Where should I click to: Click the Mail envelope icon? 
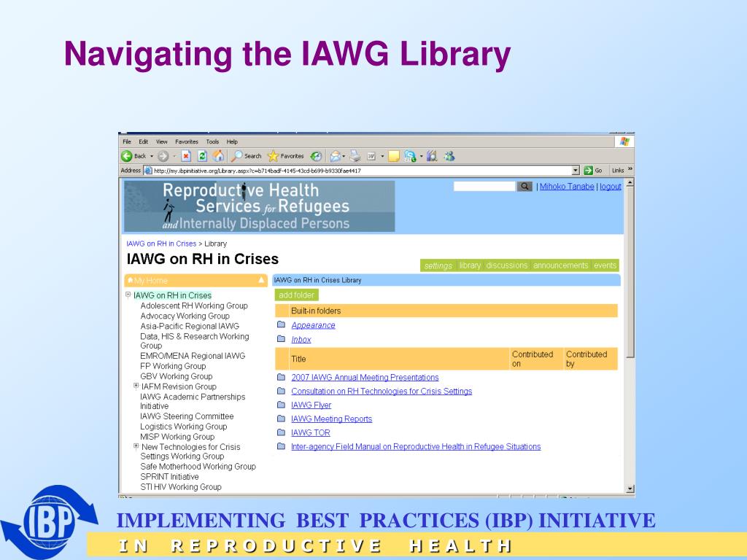[x=336, y=156]
